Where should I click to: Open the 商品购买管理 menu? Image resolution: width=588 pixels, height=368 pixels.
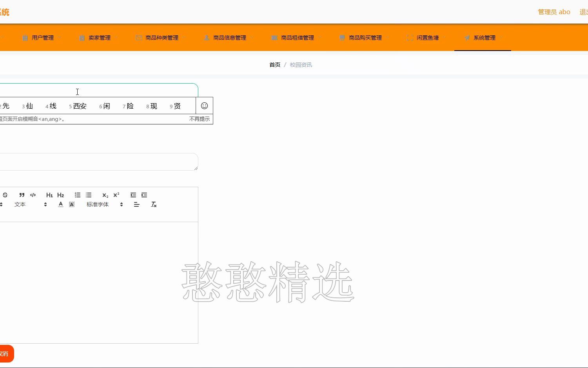point(365,38)
